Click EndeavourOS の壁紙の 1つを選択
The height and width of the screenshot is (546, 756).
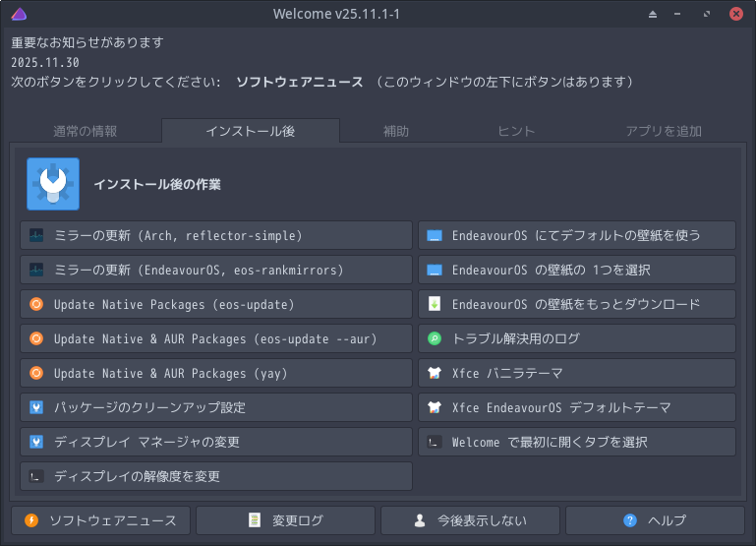coord(577,270)
